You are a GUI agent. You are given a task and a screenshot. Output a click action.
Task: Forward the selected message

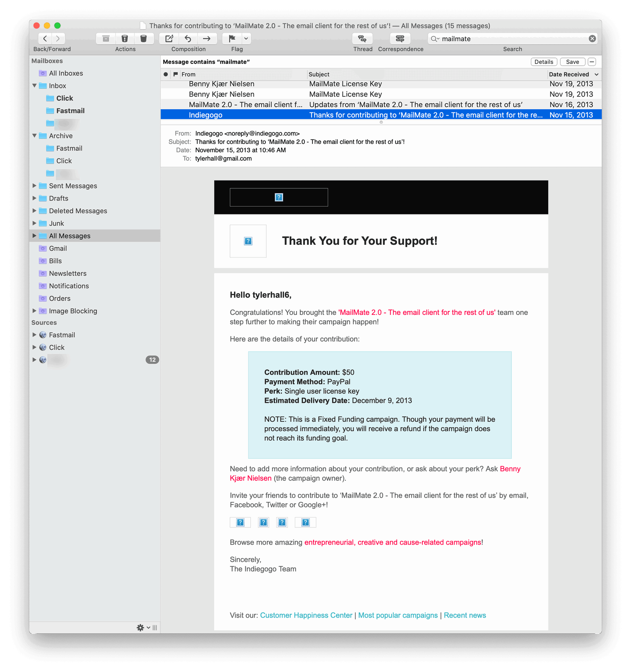click(x=207, y=38)
